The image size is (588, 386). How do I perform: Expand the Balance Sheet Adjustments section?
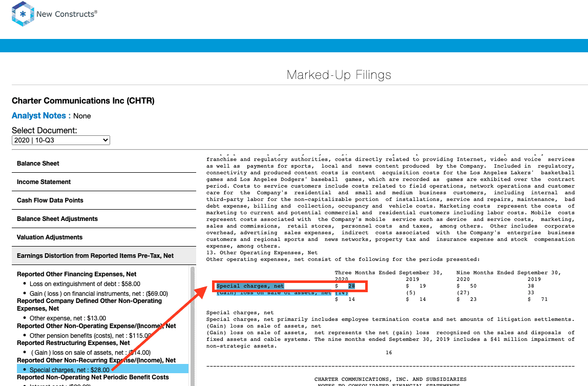click(104, 218)
